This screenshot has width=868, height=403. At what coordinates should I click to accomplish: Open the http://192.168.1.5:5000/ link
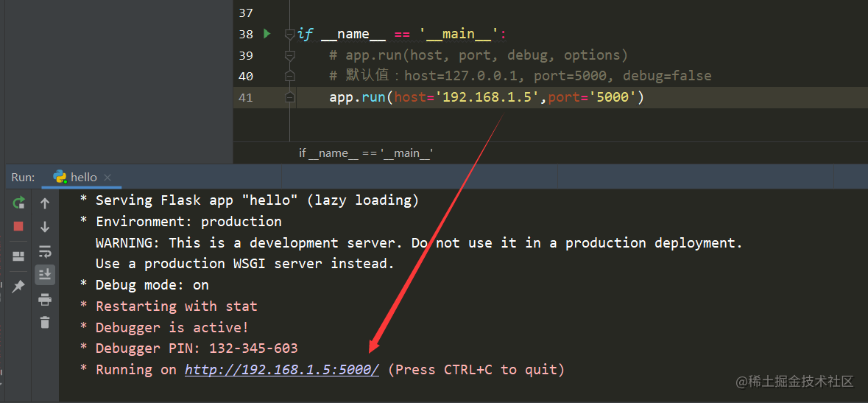coord(282,369)
